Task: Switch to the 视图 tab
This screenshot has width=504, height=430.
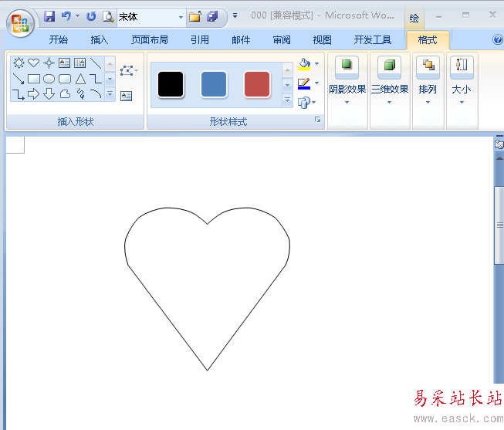Action: click(x=322, y=40)
